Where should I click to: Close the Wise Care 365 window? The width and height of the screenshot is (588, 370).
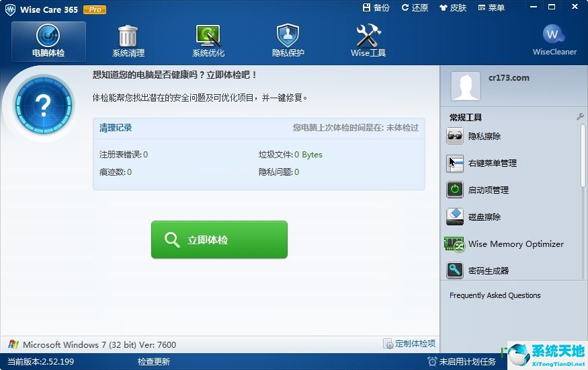[575, 7]
